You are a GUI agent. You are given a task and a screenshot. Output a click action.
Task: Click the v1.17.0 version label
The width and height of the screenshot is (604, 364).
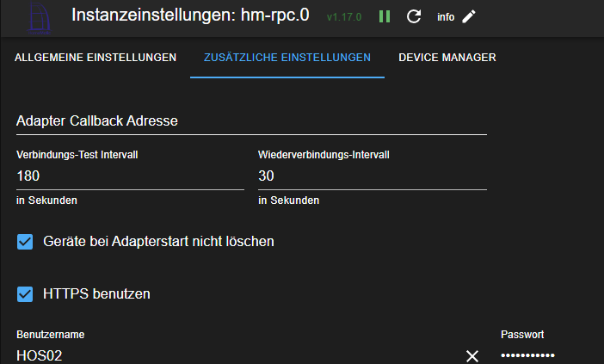click(x=345, y=17)
